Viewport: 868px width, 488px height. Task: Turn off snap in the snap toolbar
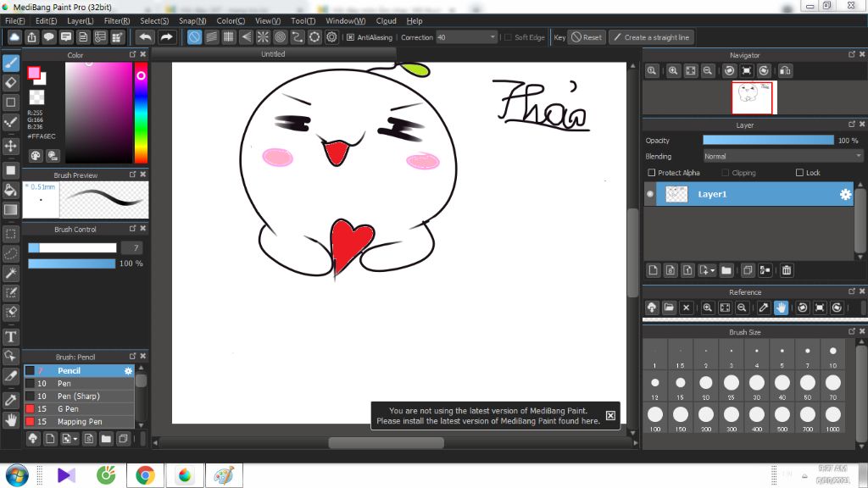pos(194,37)
